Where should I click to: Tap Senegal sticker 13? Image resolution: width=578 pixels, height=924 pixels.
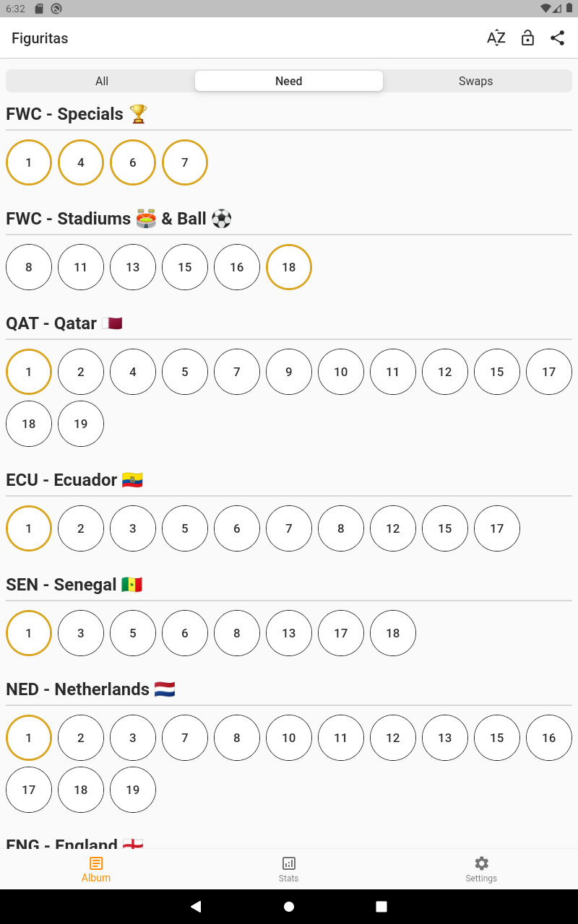click(289, 633)
